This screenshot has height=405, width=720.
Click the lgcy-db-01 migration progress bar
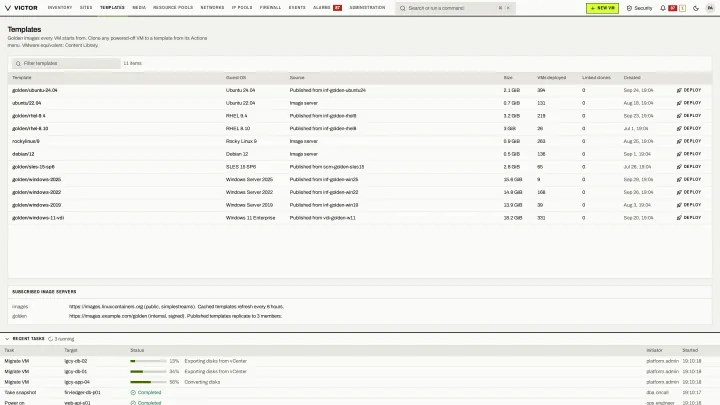(x=148, y=371)
